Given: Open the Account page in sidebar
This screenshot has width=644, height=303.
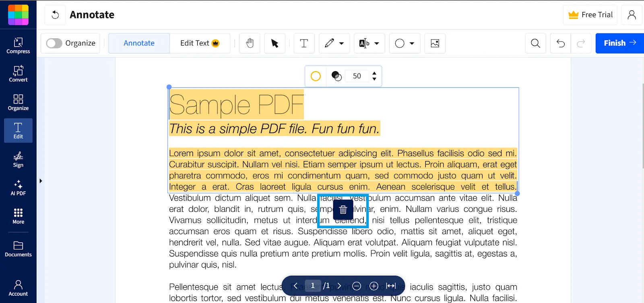Looking at the screenshot, I should pos(18,288).
